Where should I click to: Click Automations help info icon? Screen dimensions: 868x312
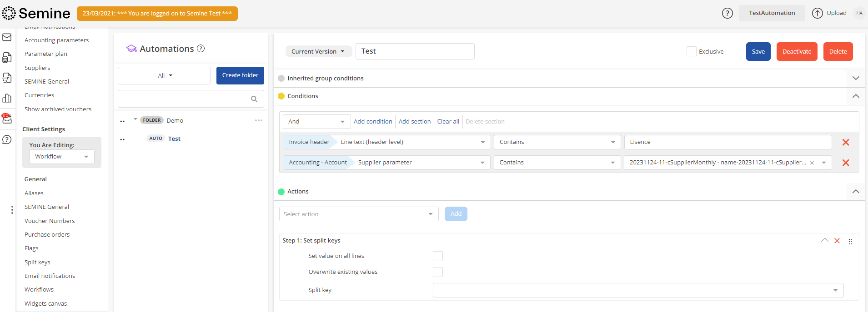click(201, 49)
